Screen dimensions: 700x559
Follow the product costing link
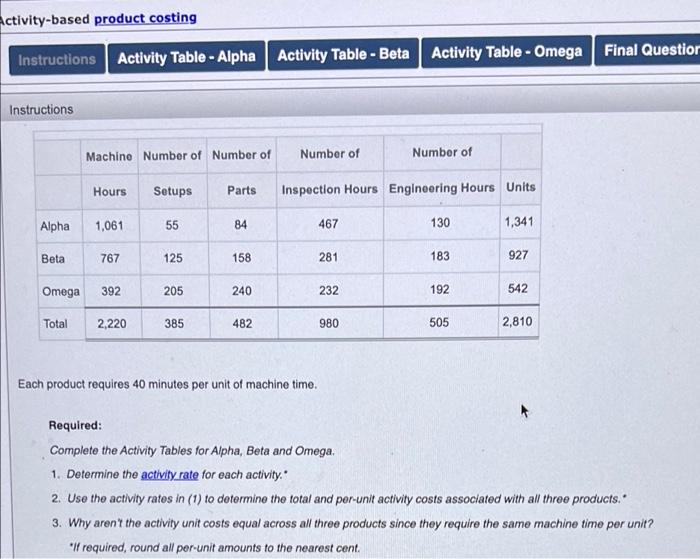pyautogui.click(x=146, y=18)
